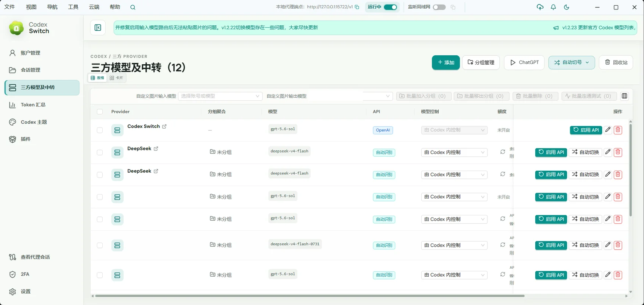Click the OpenAI API tag

[383, 130]
